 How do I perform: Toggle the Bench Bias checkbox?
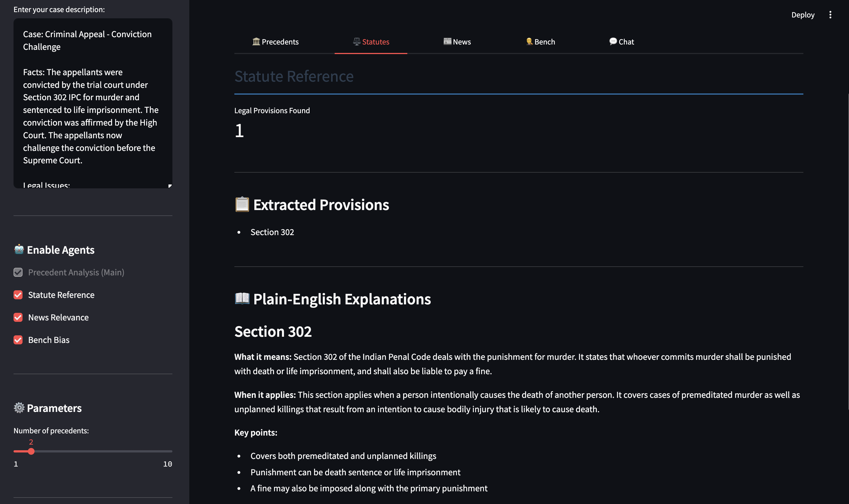coord(18,340)
